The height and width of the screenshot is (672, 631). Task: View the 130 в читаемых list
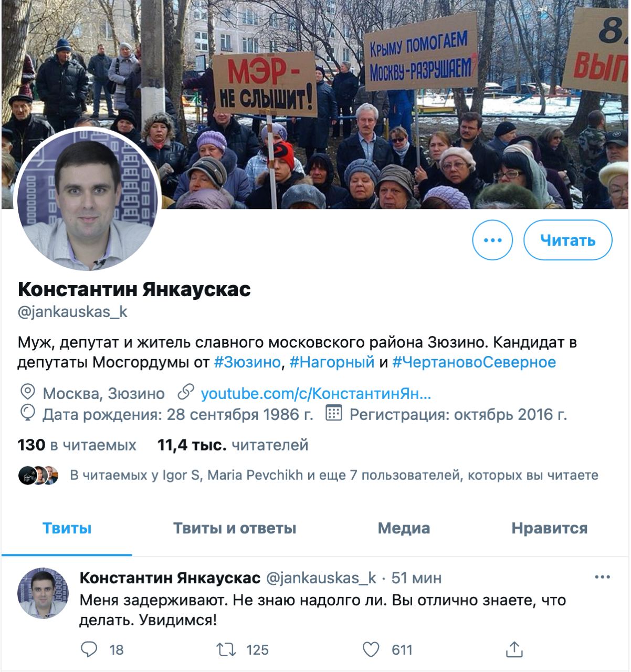point(77,445)
